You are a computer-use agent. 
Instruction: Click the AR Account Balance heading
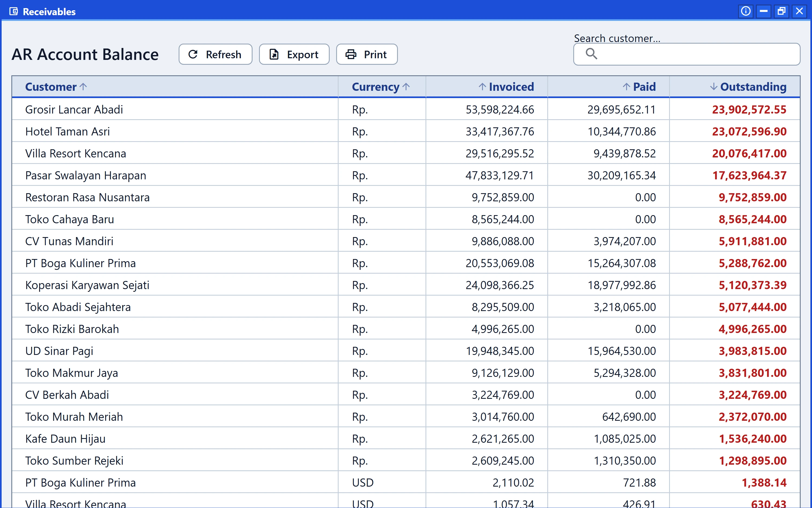85,54
